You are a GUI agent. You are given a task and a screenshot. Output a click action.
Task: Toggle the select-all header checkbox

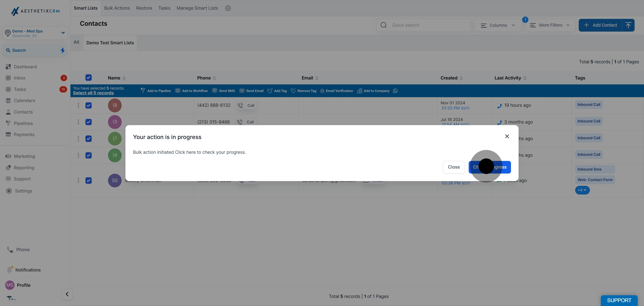(x=89, y=78)
